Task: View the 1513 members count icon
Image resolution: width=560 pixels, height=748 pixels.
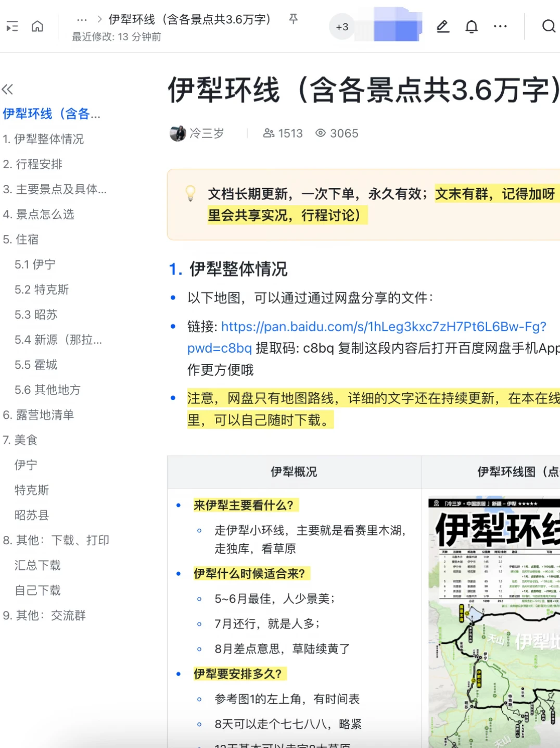Action: coord(269,133)
